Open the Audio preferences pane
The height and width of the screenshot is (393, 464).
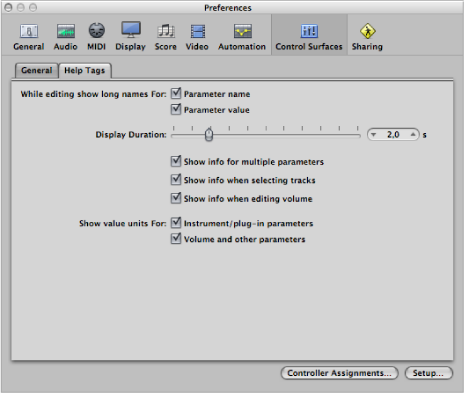[x=66, y=37]
